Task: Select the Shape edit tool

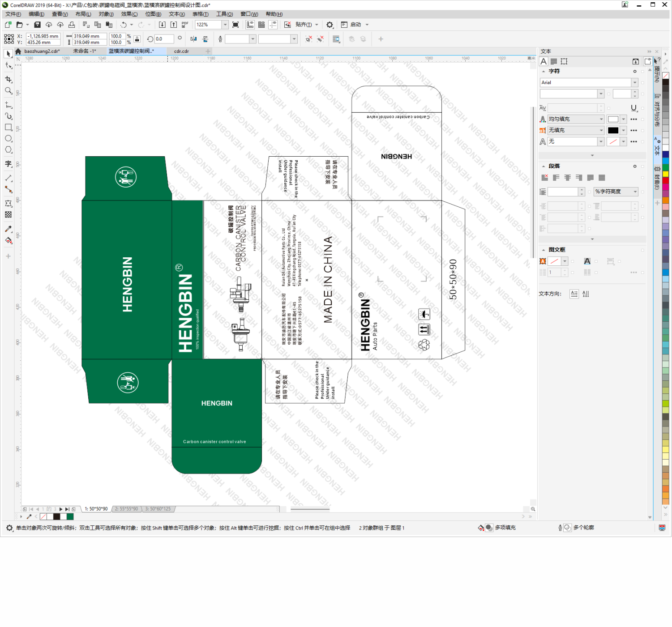Action: pyautogui.click(x=8, y=66)
